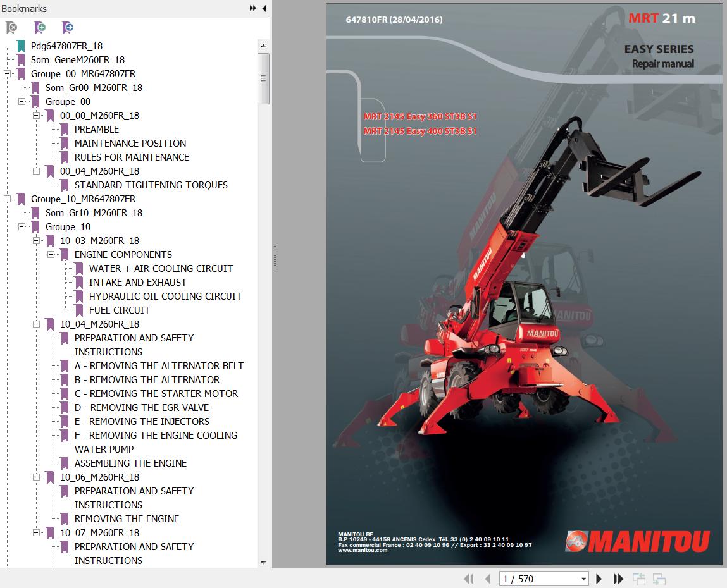Open the PREAMBLE bookmark
727x588 pixels.
[x=96, y=129]
